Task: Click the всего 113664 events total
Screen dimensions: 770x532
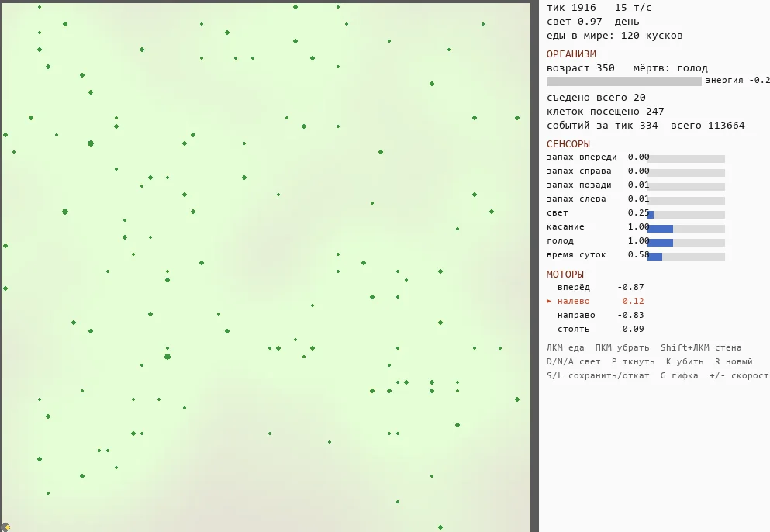Action: click(708, 126)
